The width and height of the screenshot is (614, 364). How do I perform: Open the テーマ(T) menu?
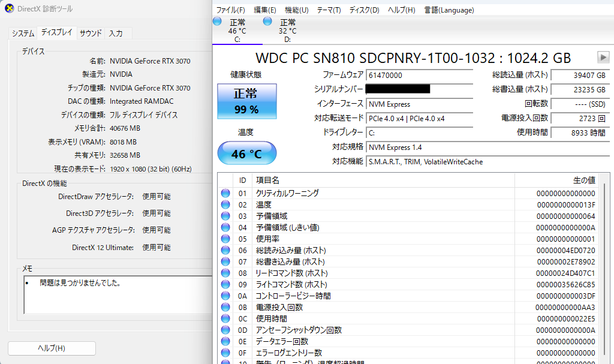(x=329, y=10)
